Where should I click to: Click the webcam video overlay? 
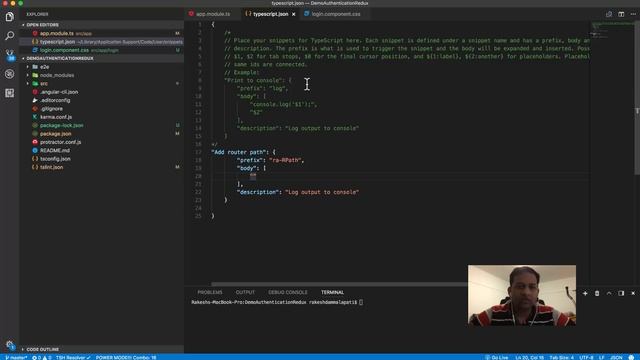click(522, 295)
